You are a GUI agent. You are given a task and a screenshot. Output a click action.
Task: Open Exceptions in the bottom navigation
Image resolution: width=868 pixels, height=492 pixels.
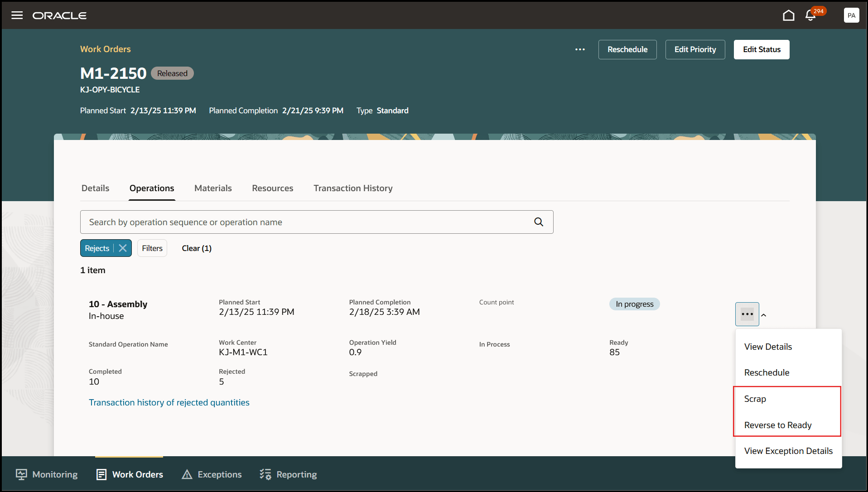coord(212,474)
